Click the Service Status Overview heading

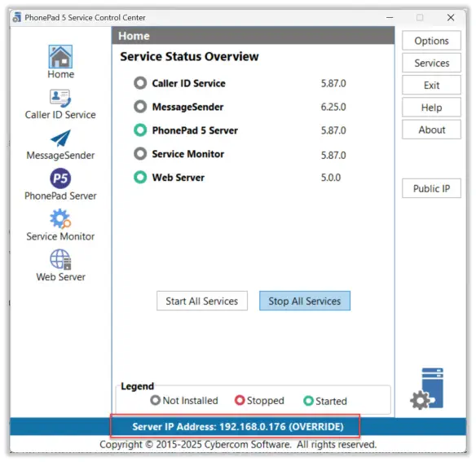(x=189, y=56)
